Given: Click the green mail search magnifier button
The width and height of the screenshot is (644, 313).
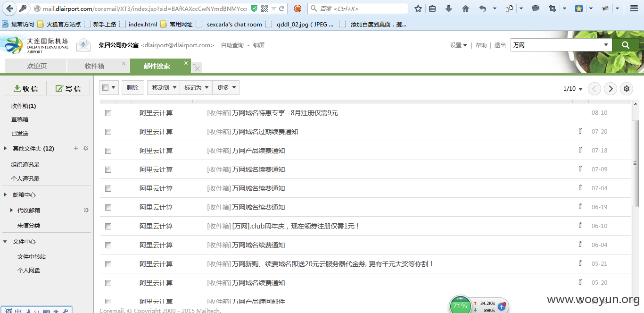Looking at the screenshot, I should (x=626, y=45).
